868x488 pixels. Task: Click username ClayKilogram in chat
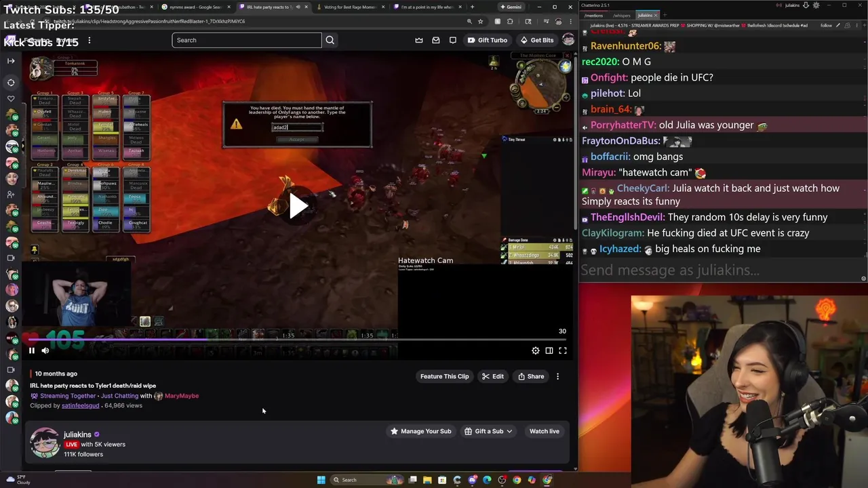pos(612,233)
